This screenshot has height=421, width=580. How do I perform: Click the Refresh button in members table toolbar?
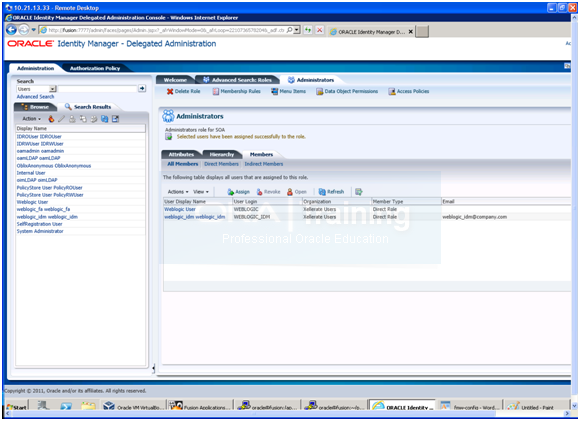(x=331, y=192)
